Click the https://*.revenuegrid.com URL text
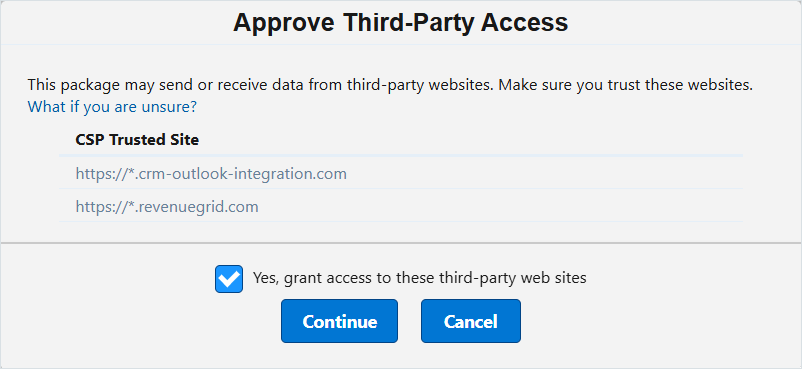802x369 pixels. point(167,206)
